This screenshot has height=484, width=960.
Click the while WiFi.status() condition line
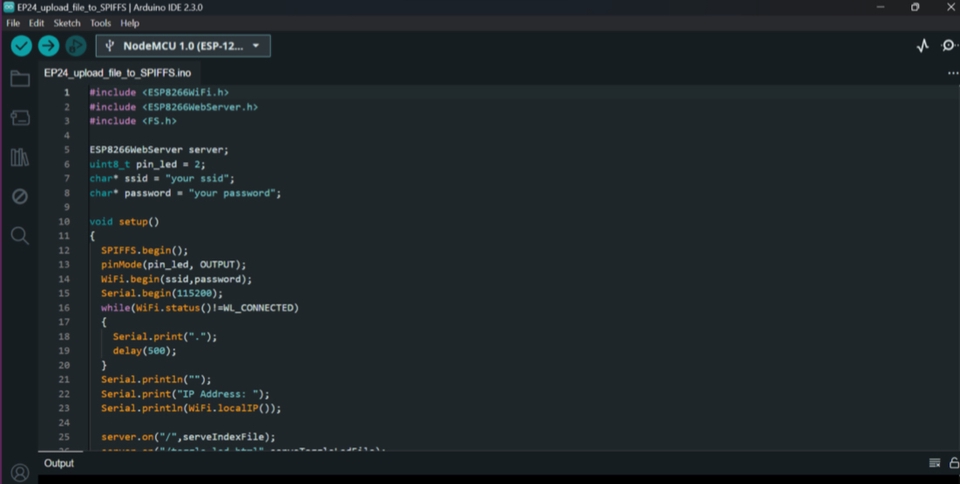[x=200, y=308]
